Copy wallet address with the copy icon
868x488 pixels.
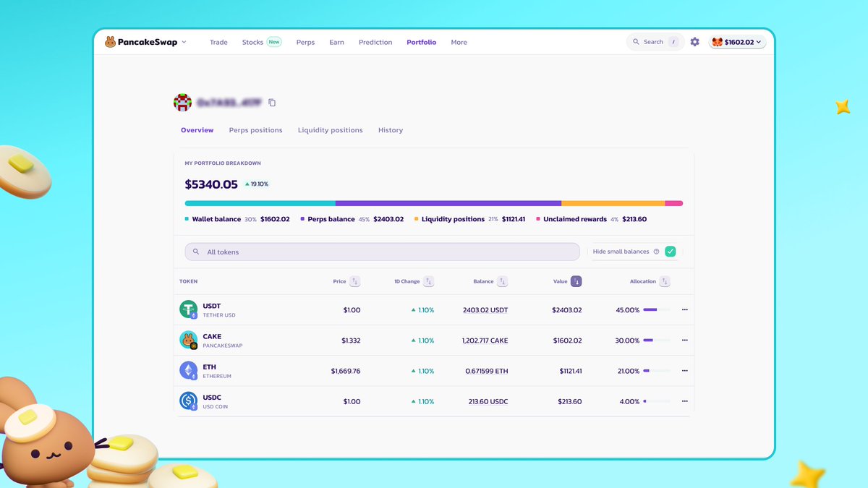(x=272, y=103)
